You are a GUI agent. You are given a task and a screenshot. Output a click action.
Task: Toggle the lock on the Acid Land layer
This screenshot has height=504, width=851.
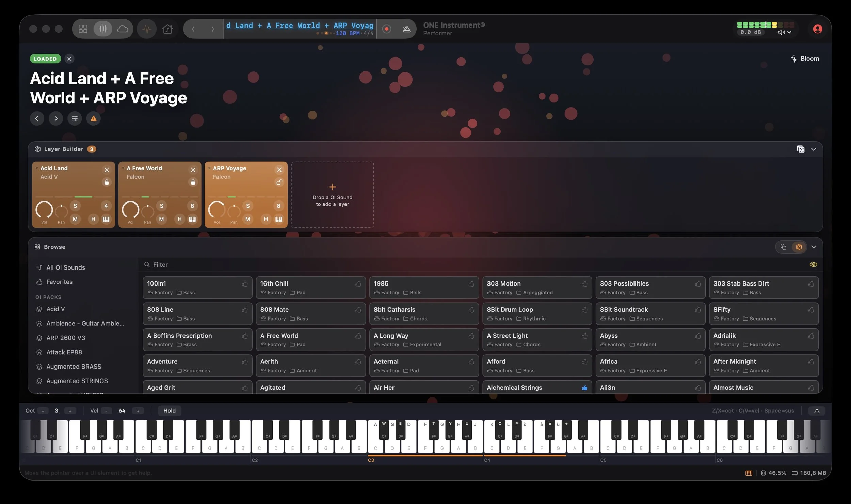click(x=107, y=182)
